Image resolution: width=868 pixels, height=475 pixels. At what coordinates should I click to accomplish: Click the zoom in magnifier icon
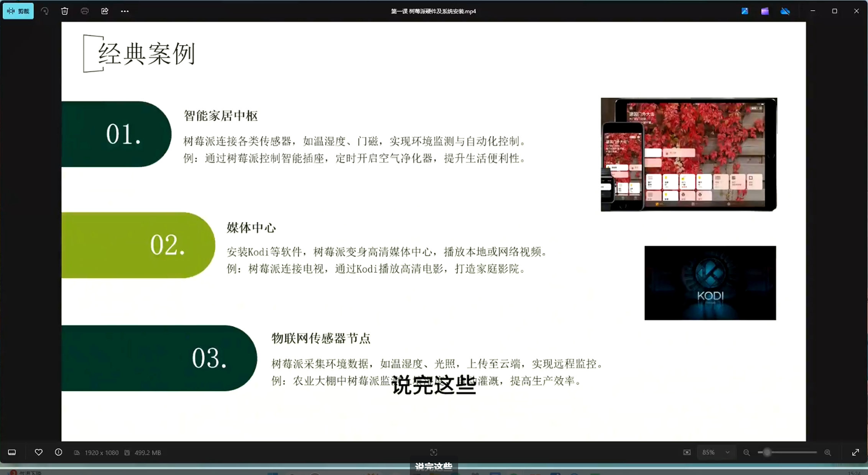[828, 452]
